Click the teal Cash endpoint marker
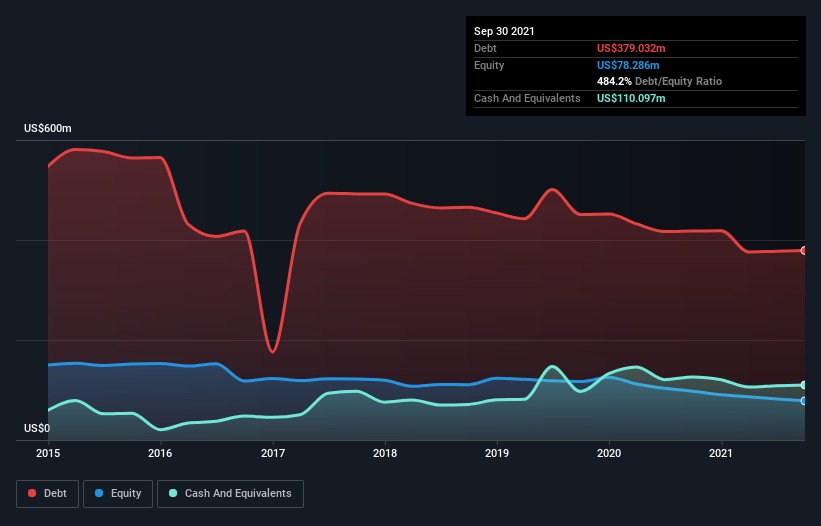This screenshot has width=821, height=526. (x=804, y=385)
